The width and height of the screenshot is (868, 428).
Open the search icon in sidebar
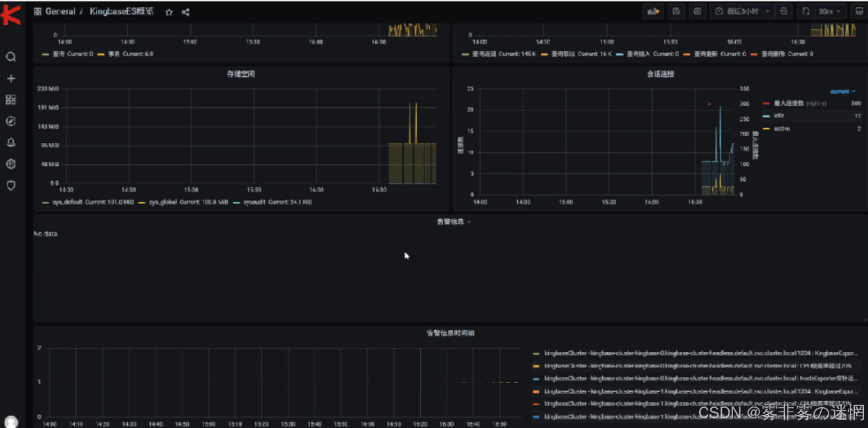click(10, 57)
